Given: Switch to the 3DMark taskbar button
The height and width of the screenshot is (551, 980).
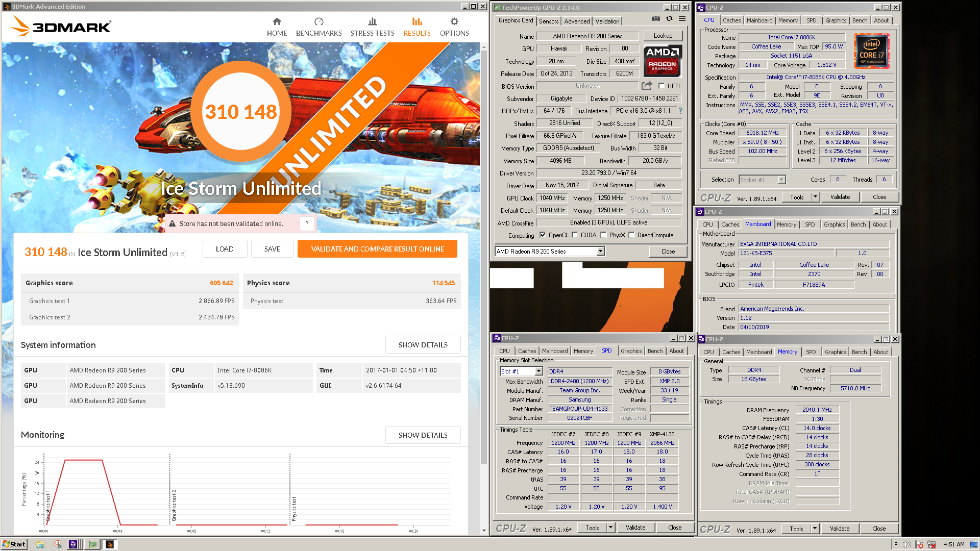Looking at the screenshot, I should point(110,544).
